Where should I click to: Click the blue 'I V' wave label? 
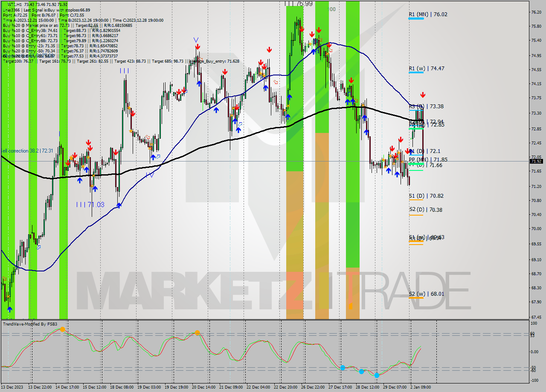[150, 175]
